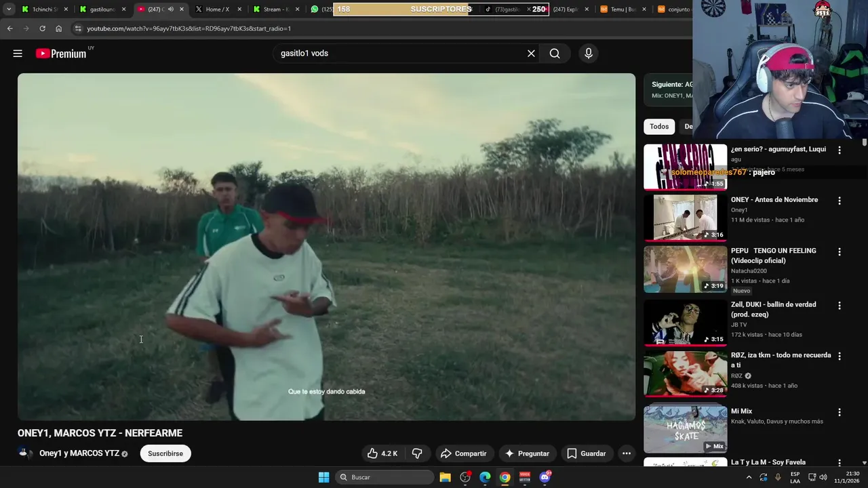868x488 pixels.
Task: Switch to gastilounge Kick tab
Action: [102, 9]
